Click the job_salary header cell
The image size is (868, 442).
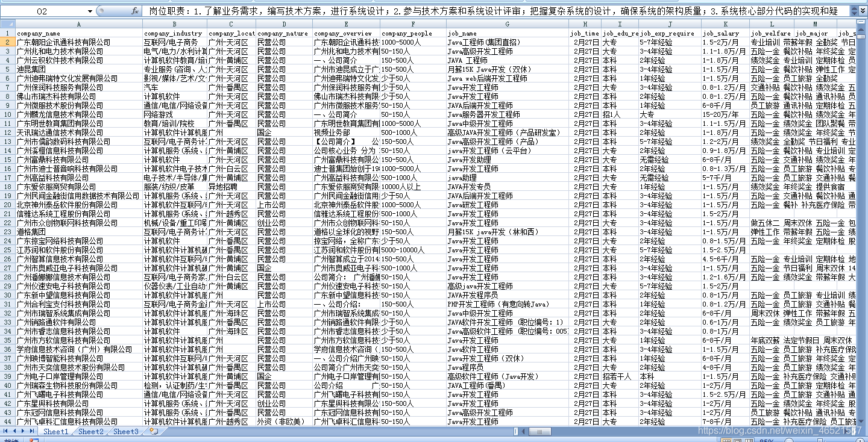tap(725, 33)
